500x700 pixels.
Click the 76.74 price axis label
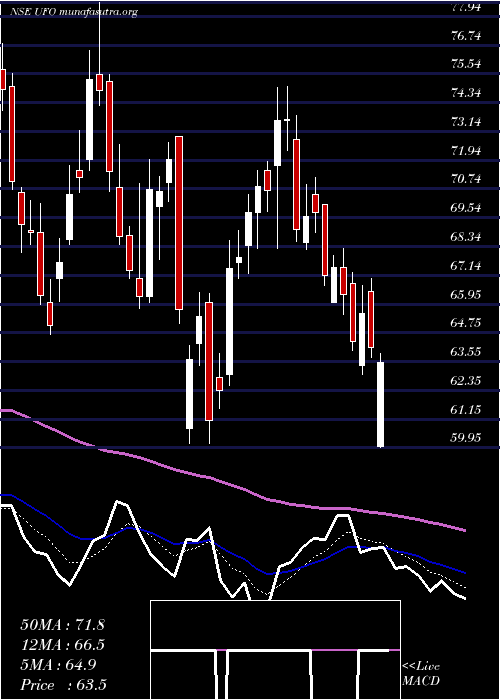point(467,36)
